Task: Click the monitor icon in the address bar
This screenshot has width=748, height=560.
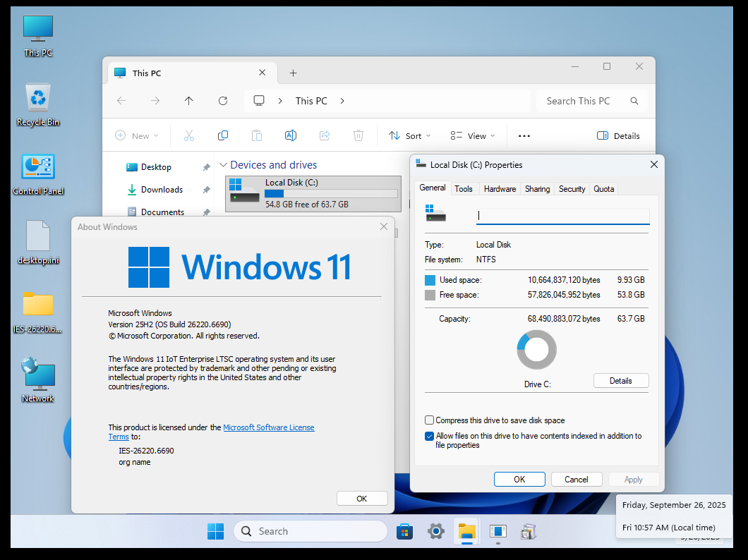Action: [259, 101]
